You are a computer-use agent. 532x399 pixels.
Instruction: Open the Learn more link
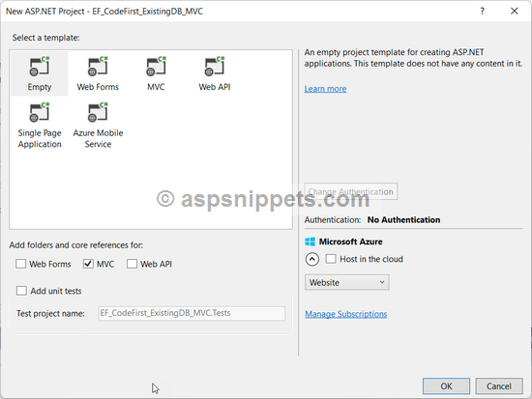tap(325, 89)
